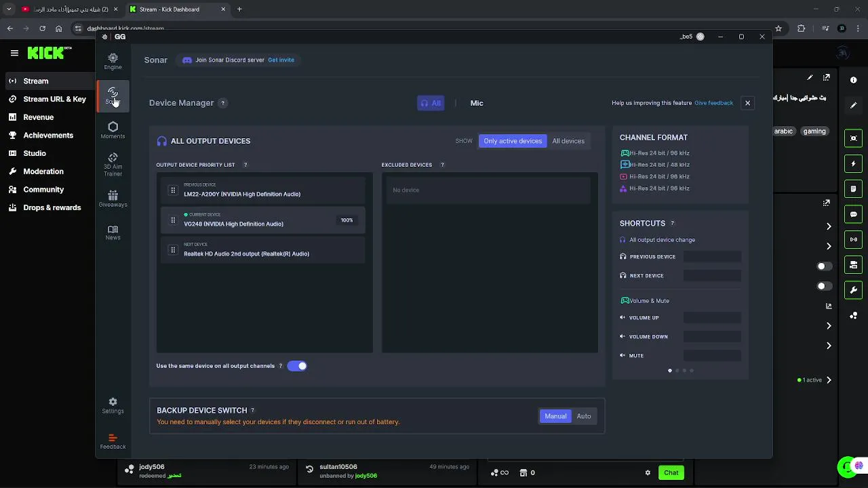Toggle use same device on all output channels

pyautogui.click(x=297, y=366)
